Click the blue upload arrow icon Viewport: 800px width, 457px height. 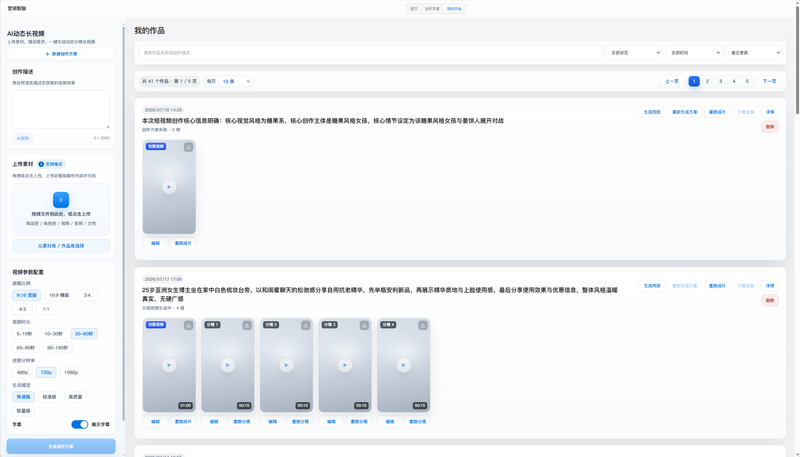click(x=61, y=199)
